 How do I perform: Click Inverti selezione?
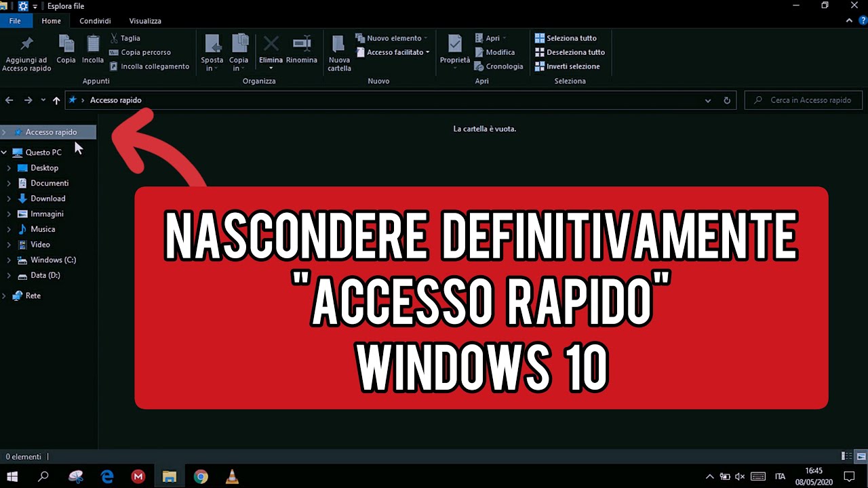(x=568, y=66)
